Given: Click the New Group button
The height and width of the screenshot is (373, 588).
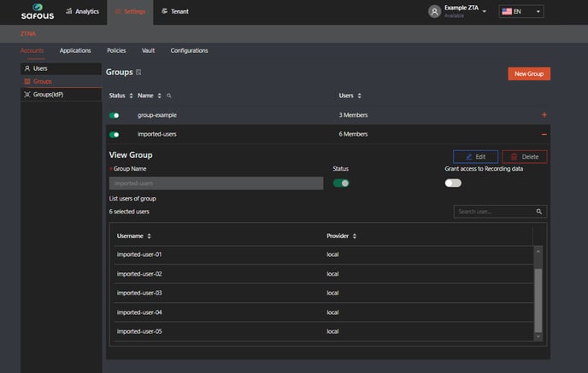Looking at the screenshot, I should click(x=528, y=74).
